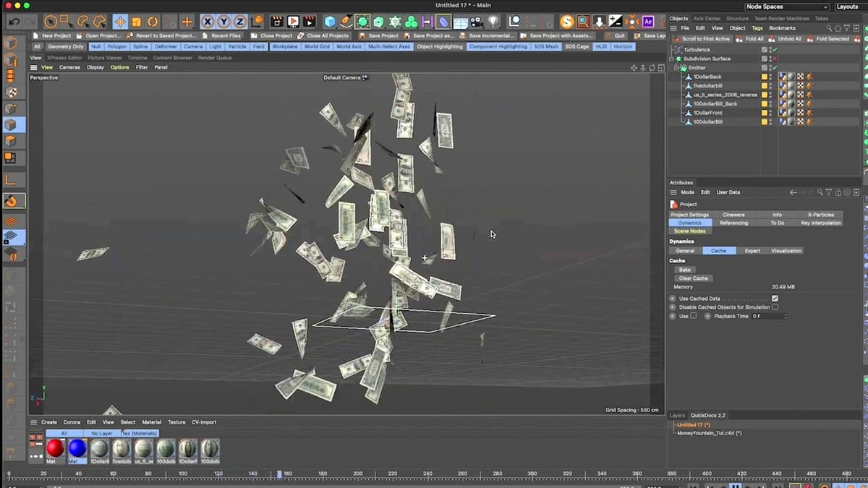868x488 pixels.
Task: Select the Live Selection tool icon
Action: click(51, 22)
